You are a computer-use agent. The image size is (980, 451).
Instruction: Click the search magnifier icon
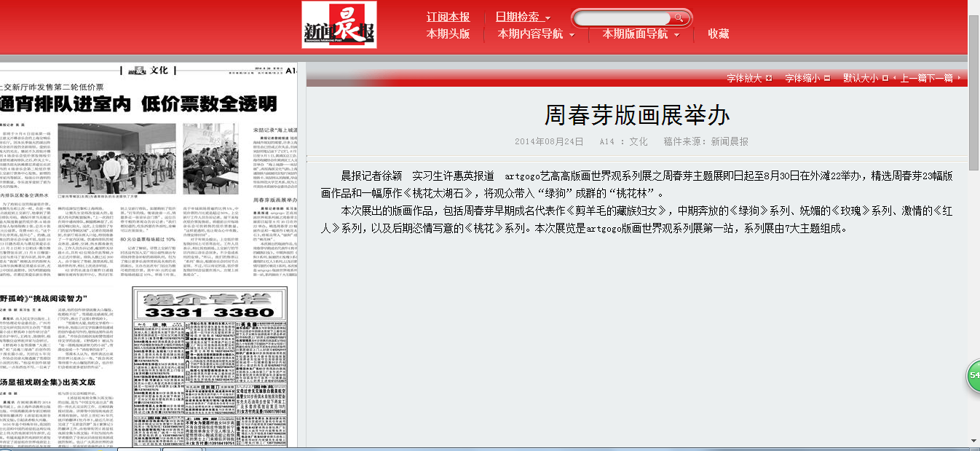coord(679,17)
